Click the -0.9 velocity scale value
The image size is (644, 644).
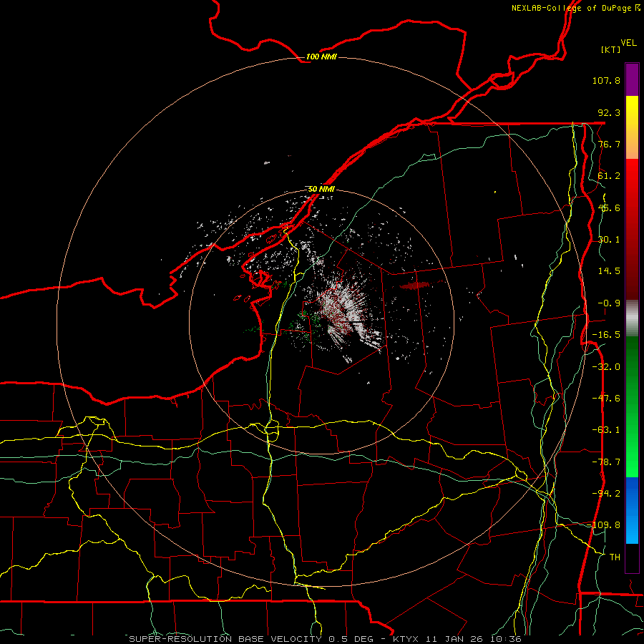[609, 303]
